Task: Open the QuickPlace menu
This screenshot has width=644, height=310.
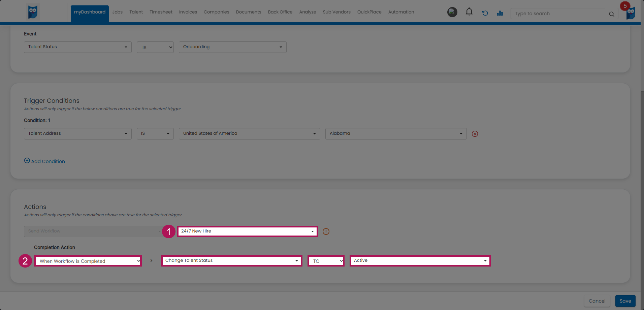Action: (369, 12)
